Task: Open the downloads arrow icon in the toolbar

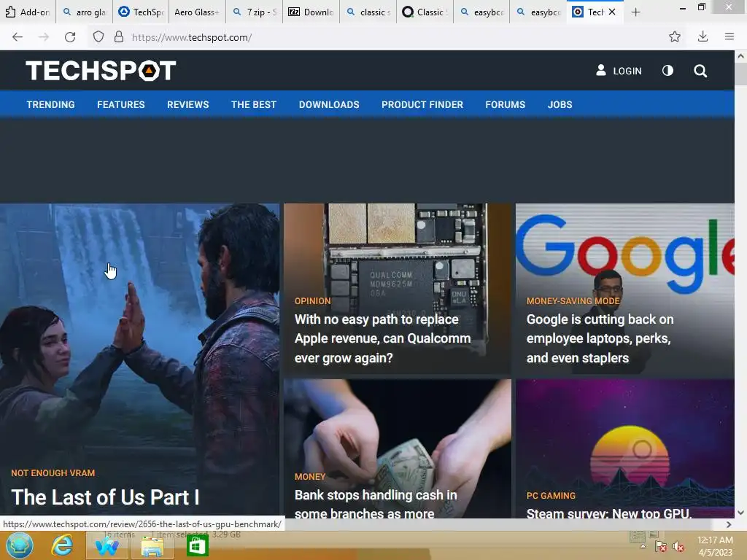Action: click(703, 36)
